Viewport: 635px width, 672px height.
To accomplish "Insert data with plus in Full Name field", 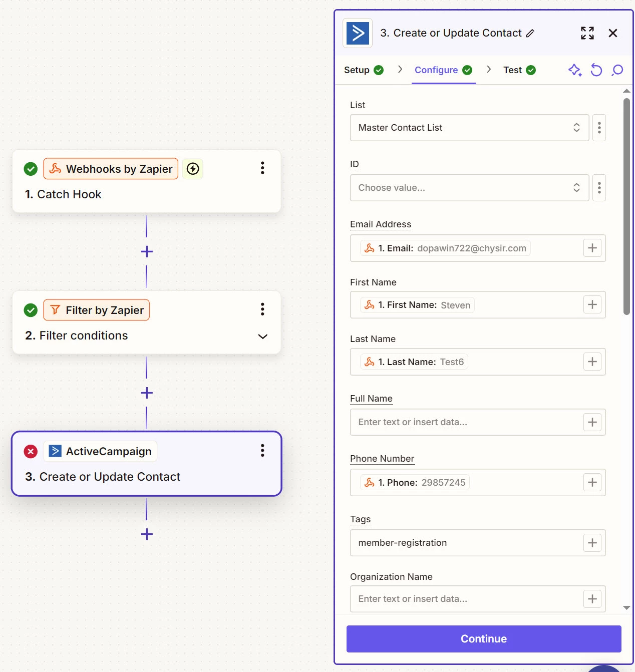I will (592, 422).
